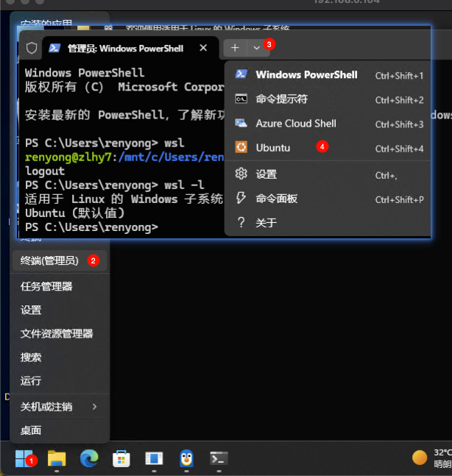This screenshot has height=476, width=452.
Task: Open Microsoft Store taskbar icon
Action: coord(121,458)
